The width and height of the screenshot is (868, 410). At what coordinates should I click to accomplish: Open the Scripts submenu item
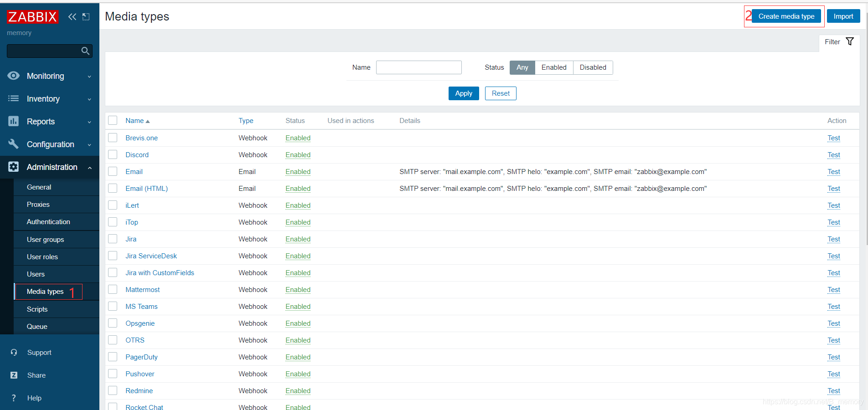tap(57, 309)
